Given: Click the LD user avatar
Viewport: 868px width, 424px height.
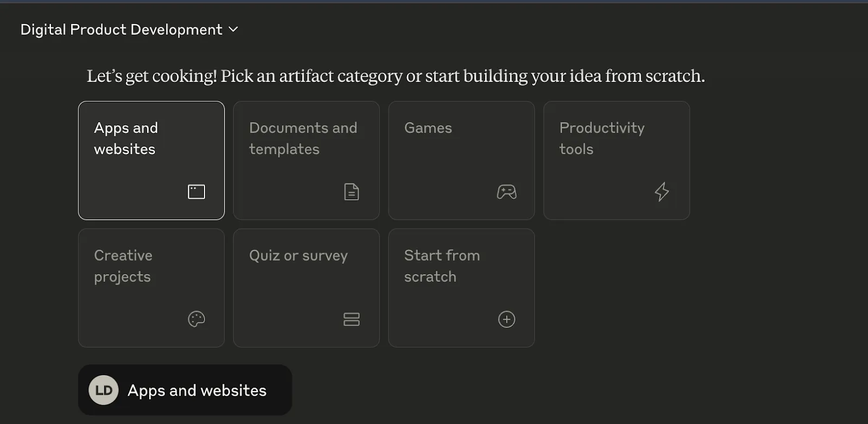Looking at the screenshot, I should [x=104, y=390].
